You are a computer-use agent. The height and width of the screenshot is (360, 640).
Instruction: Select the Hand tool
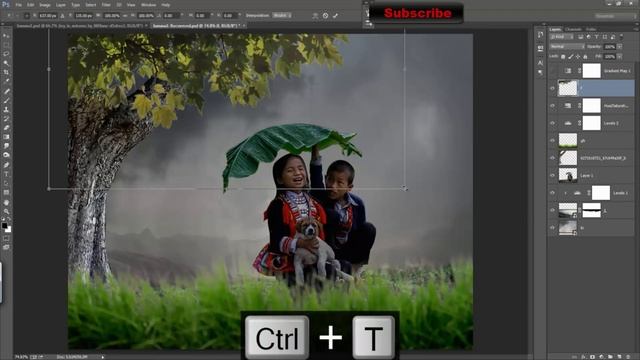[6, 202]
